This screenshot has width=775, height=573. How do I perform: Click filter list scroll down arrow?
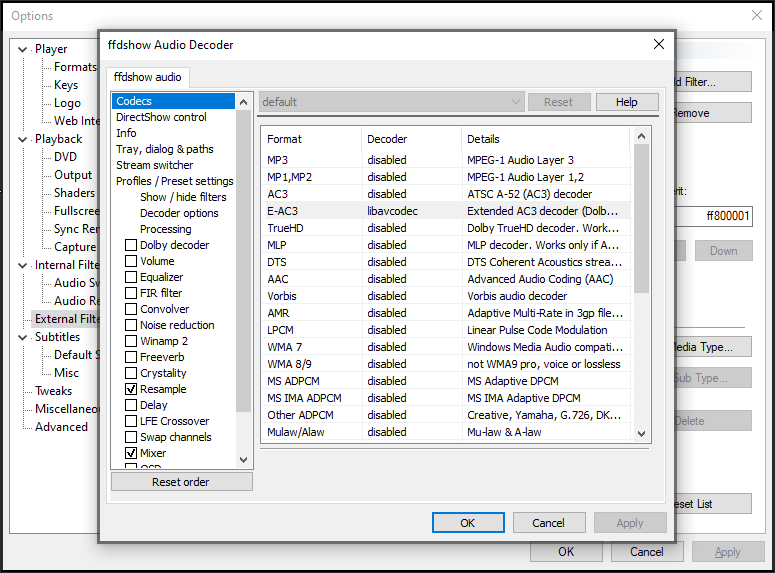pyautogui.click(x=243, y=460)
